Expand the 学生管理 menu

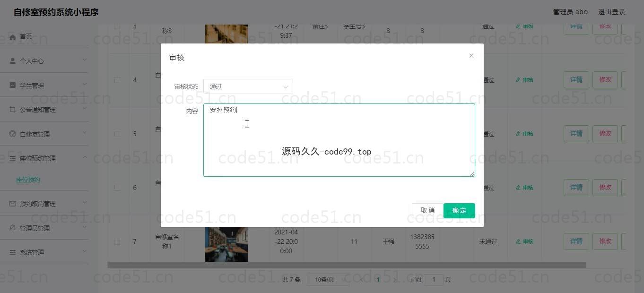coord(44,85)
